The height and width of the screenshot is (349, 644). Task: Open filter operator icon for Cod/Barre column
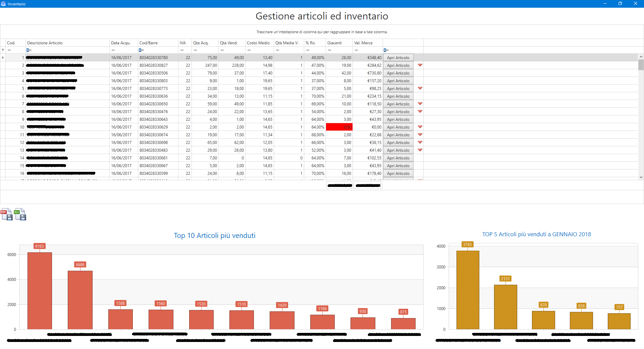[x=142, y=50]
